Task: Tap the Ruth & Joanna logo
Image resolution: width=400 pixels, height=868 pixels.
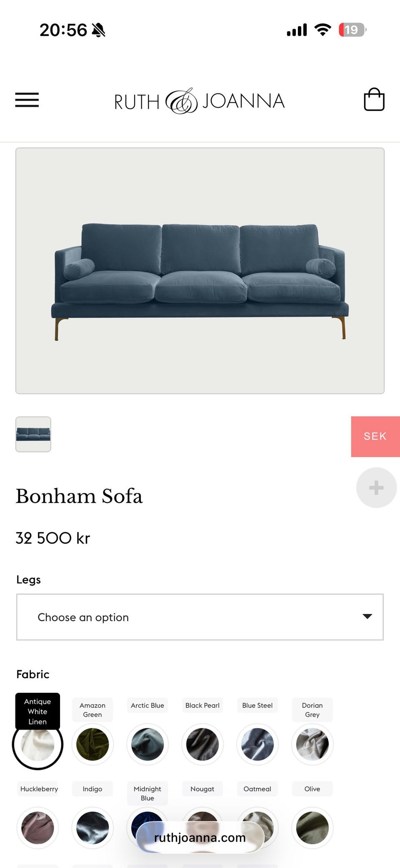Action: coord(199,101)
